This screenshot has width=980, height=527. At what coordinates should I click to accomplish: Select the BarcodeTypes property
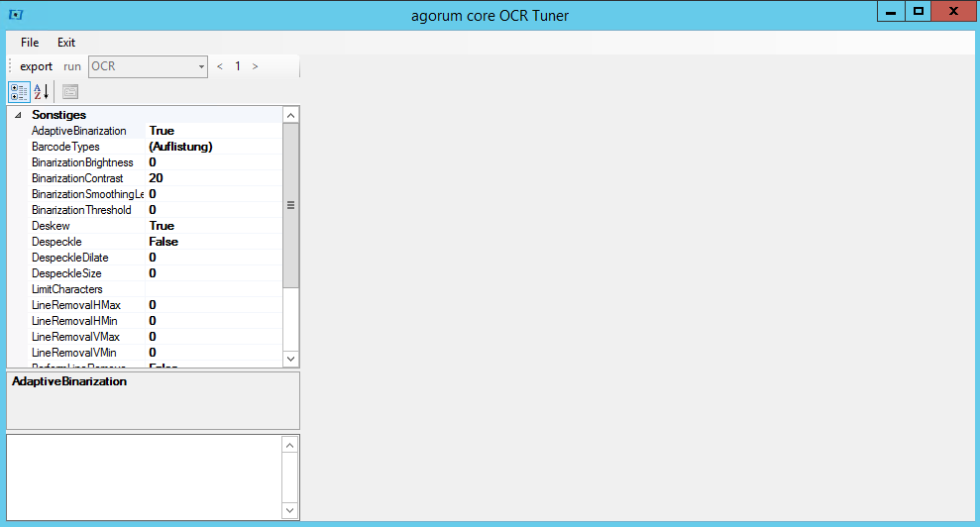(65, 147)
